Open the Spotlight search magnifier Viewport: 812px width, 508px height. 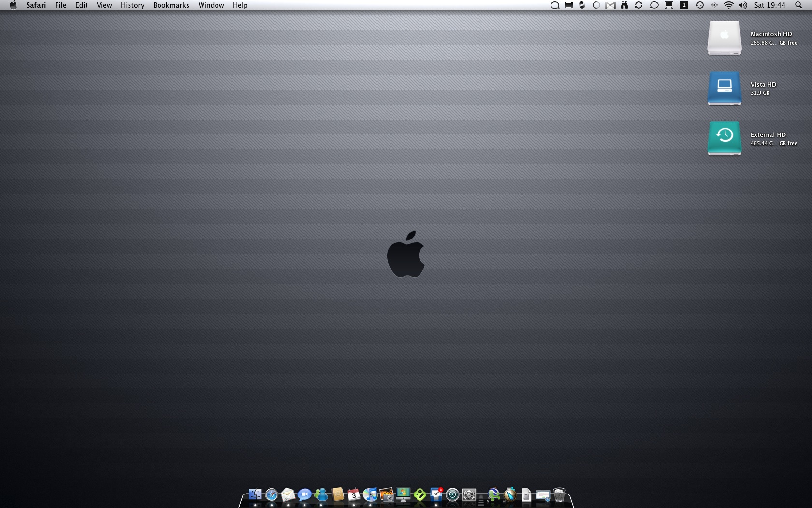click(x=798, y=5)
